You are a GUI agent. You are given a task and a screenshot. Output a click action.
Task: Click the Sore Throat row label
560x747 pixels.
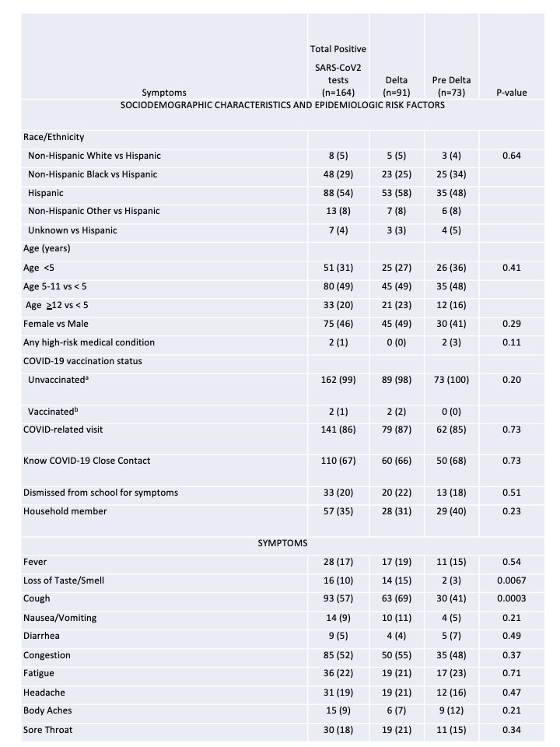click(x=48, y=729)
